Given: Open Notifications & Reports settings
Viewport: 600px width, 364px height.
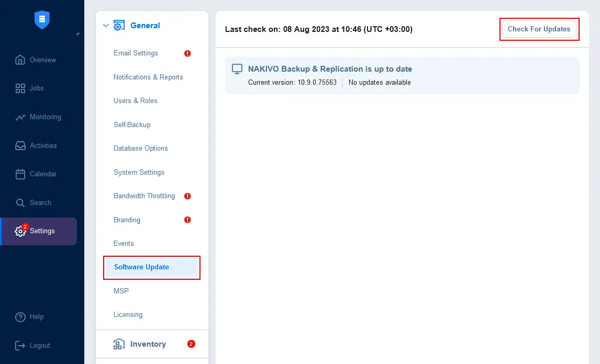Looking at the screenshot, I should (x=149, y=77).
